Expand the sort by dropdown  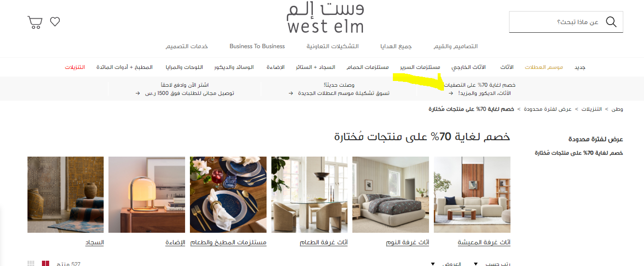(x=493, y=264)
